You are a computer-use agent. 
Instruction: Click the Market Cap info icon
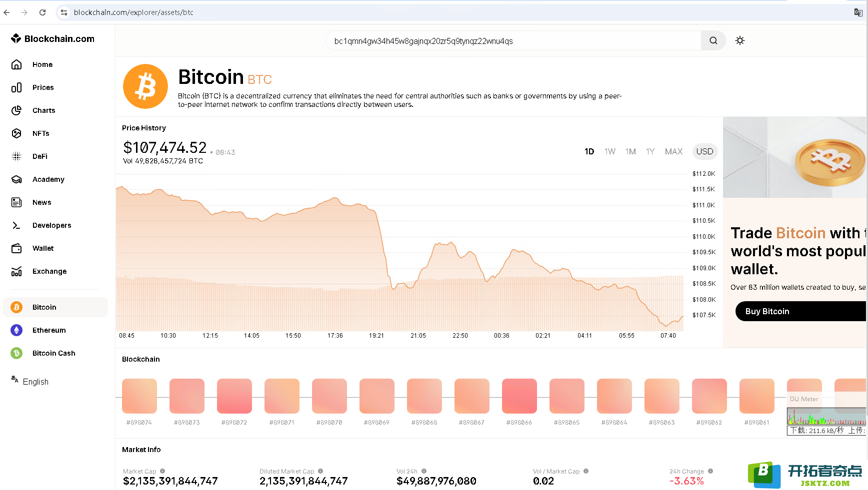click(162, 471)
